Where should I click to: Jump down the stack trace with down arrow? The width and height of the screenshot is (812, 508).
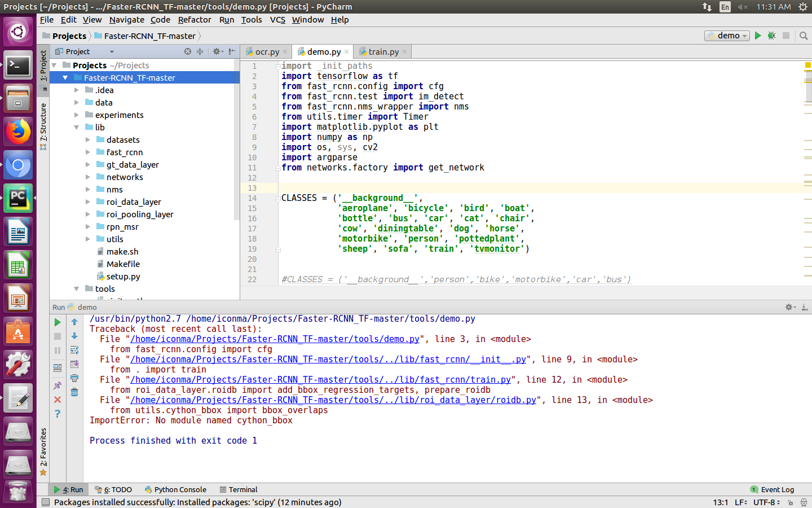(74, 336)
